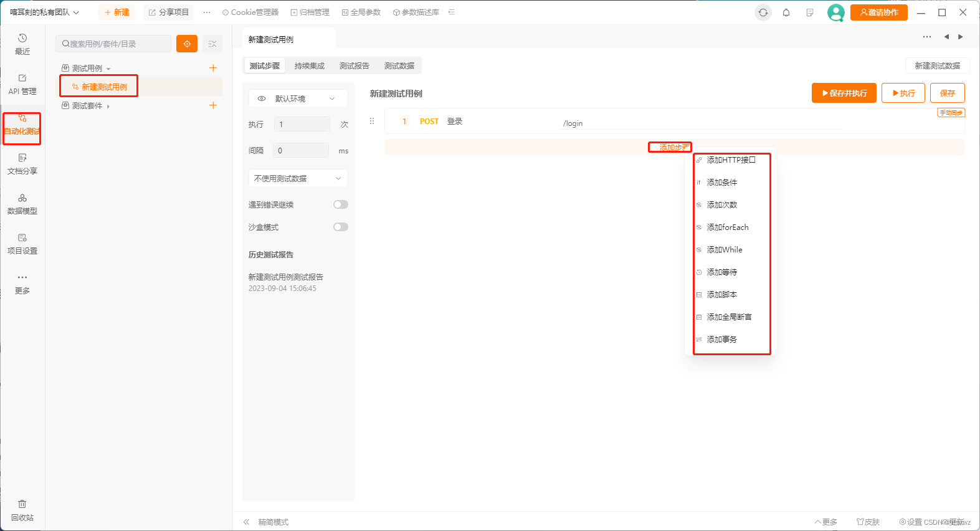Screen dimensions: 980x531
Task: Toggle 沙盒模式 switch
Action: [x=341, y=227]
